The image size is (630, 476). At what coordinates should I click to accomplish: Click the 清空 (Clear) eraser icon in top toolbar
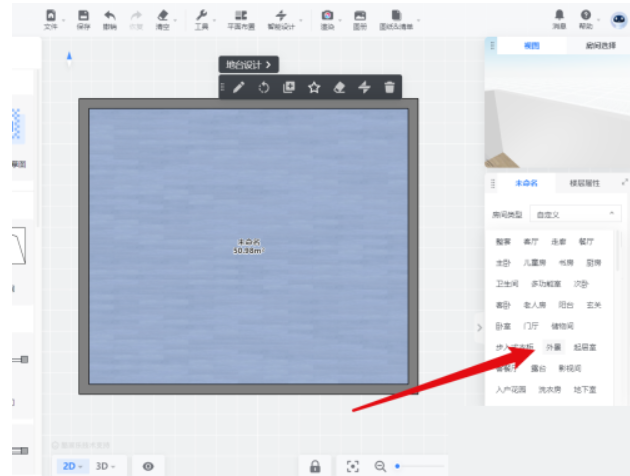click(163, 15)
